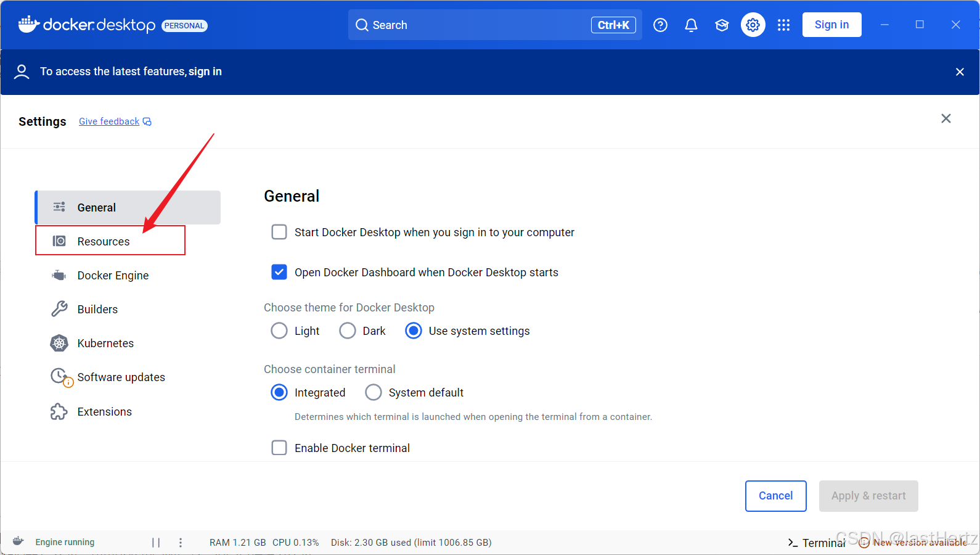Click the Terminal prompt icon
Image resolution: width=980 pixels, height=555 pixels.
pyautogui.click(x=793, y=543)
